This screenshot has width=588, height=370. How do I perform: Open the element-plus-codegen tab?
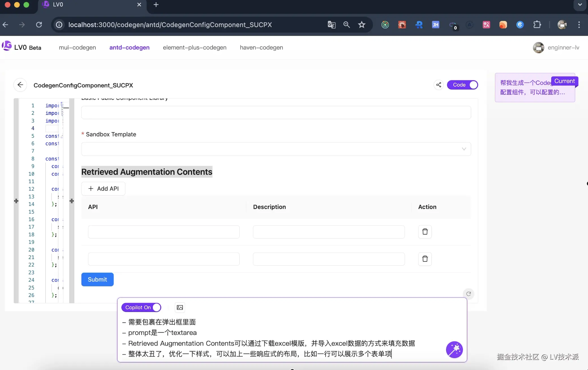tap(195, 48)
